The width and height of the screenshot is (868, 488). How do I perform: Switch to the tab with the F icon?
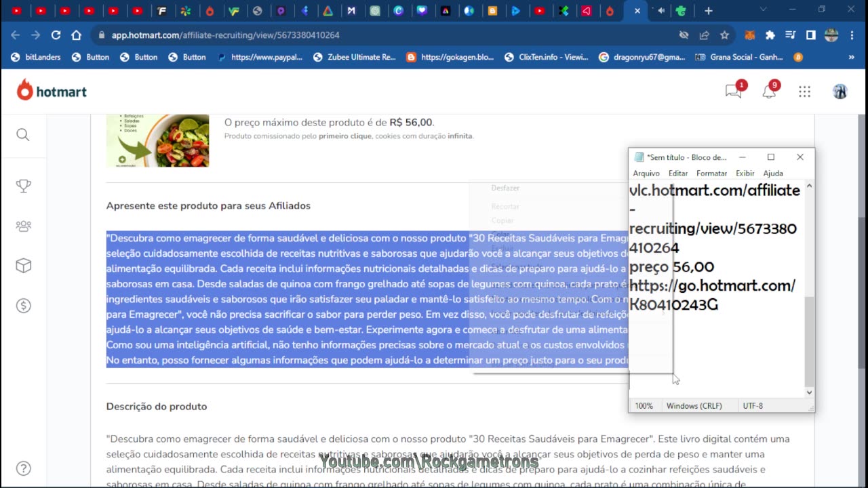coord(161,11)
